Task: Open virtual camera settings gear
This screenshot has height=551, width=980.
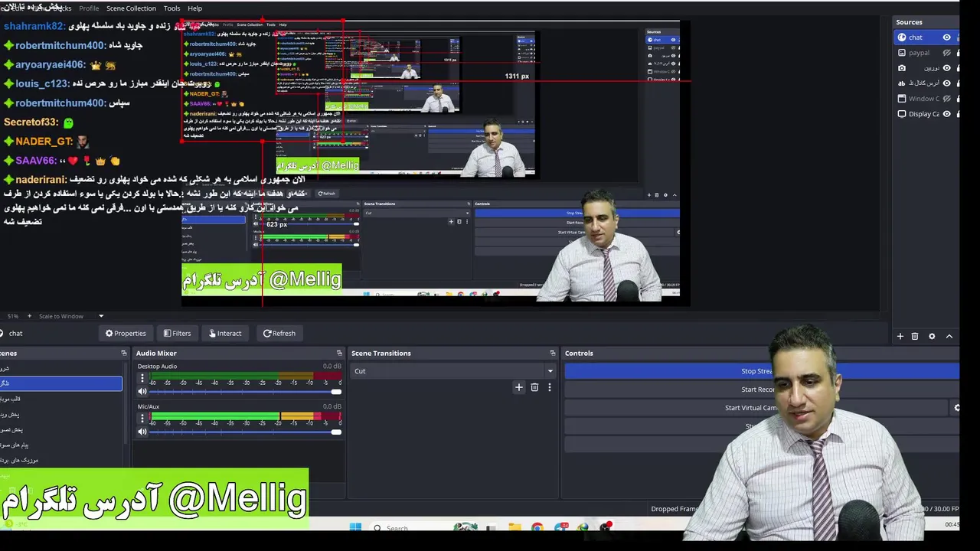Action: point(956,408)
